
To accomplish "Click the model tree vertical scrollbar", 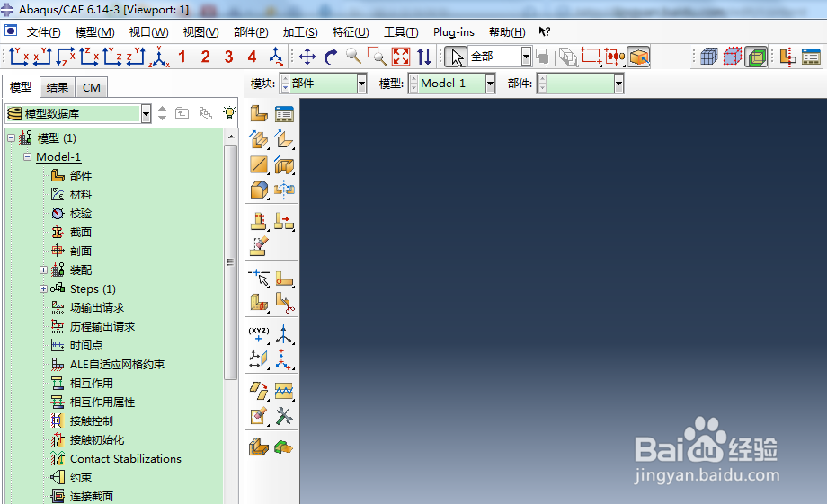I will click(230, 262).
